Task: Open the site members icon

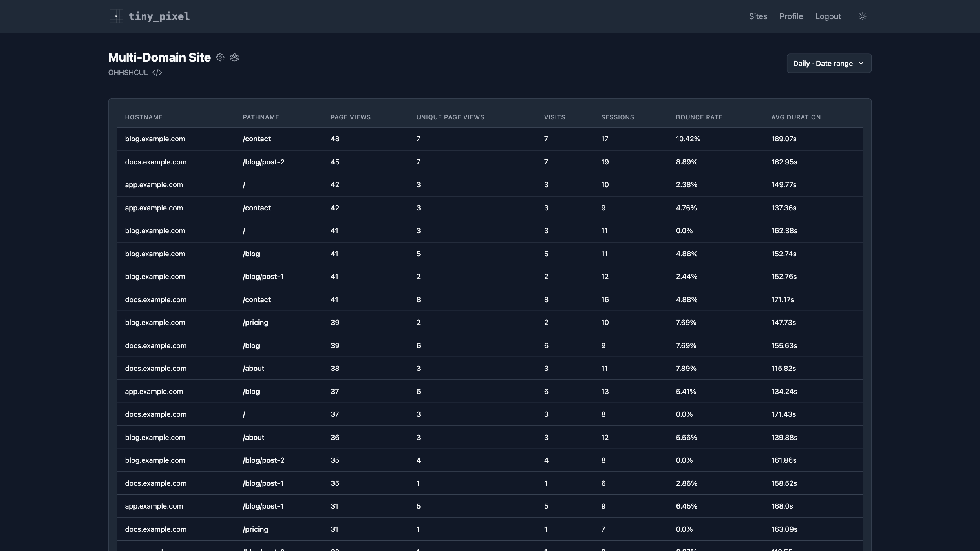Action: pos(234,57)
